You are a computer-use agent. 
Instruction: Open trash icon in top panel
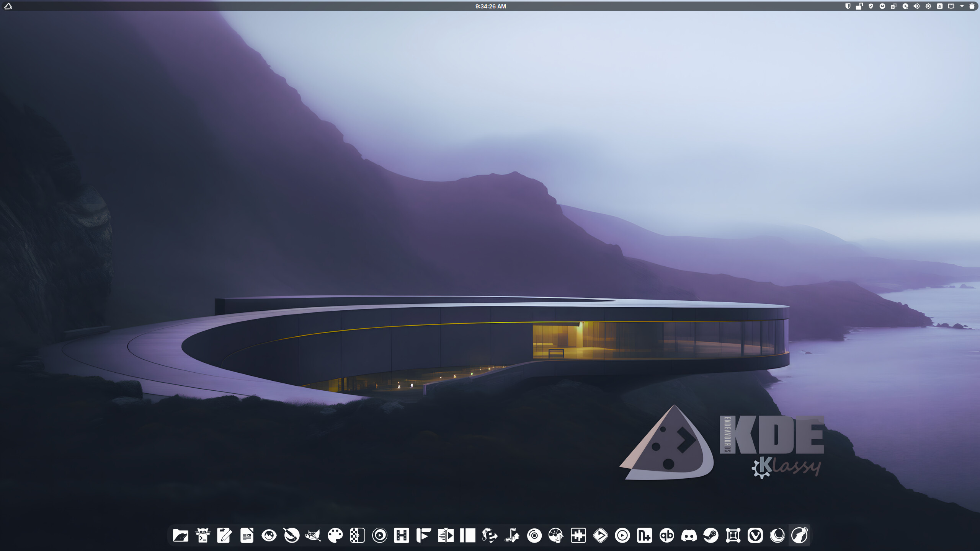[x=972, y=6]
